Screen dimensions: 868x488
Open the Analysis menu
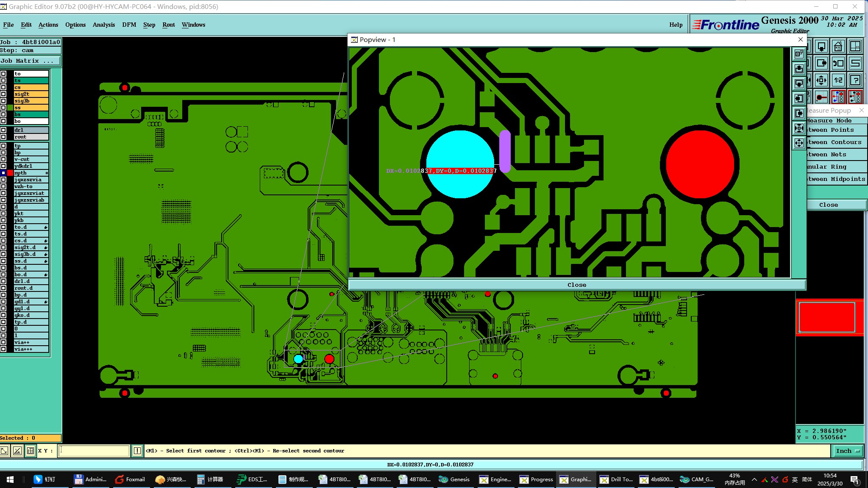point(103,25)
